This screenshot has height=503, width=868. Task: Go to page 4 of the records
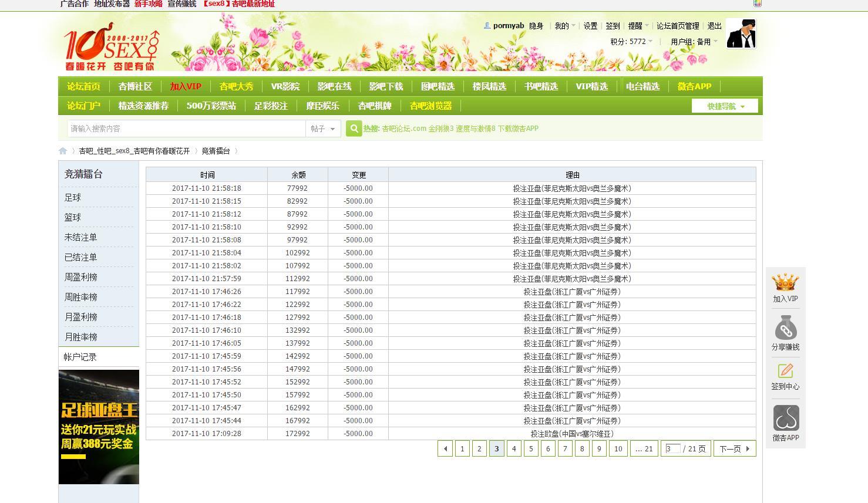[x=514, y=449]
